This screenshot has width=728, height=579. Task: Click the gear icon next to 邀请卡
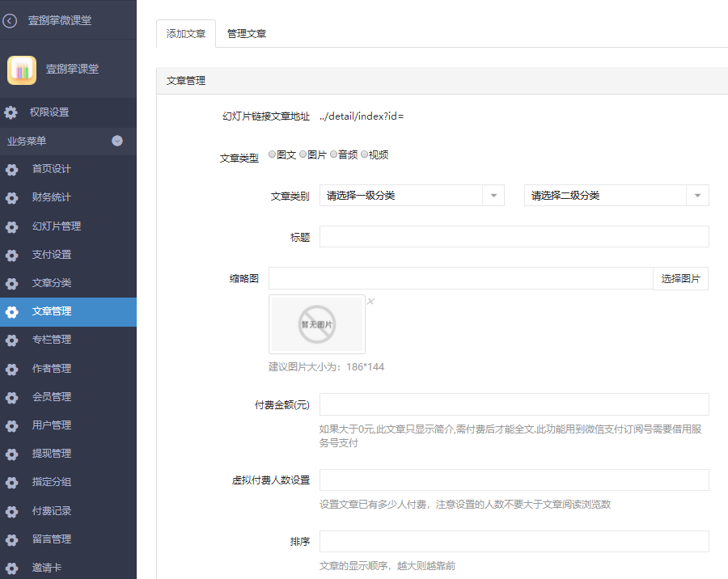(11, 568)
